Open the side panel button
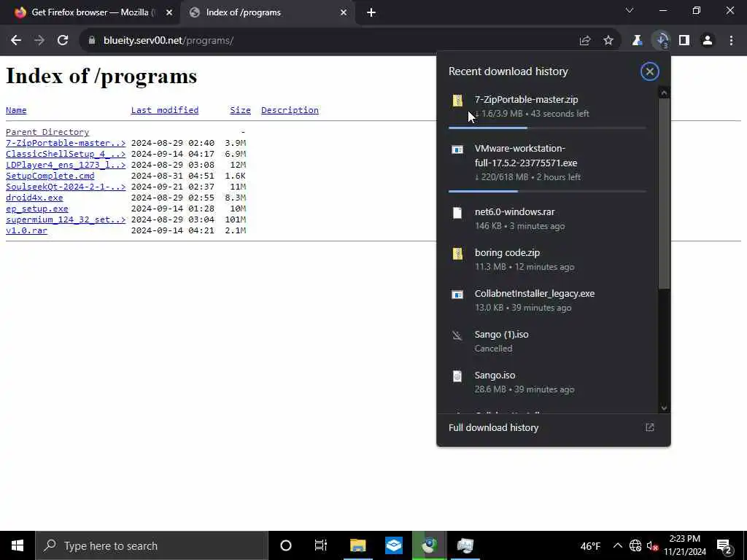Screen dimensions: 747x560 click(684, 41)
